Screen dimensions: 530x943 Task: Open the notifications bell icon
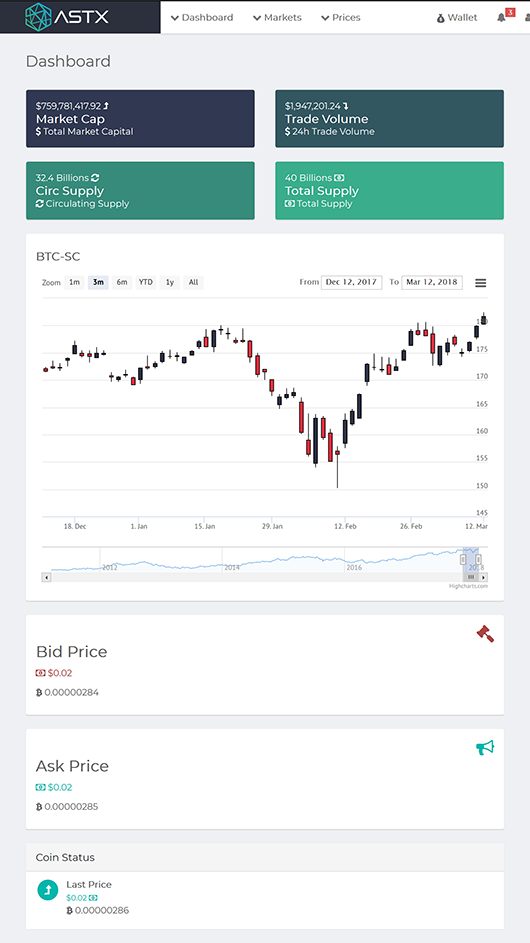pyautogui.click(x=501, y=17)
